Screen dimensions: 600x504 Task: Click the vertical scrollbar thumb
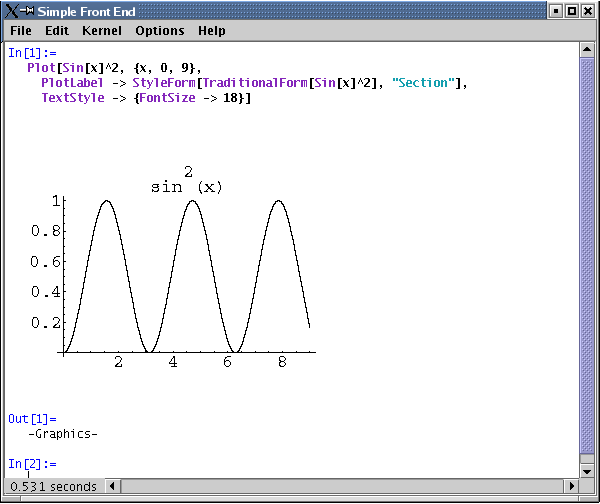coord(587,255)
